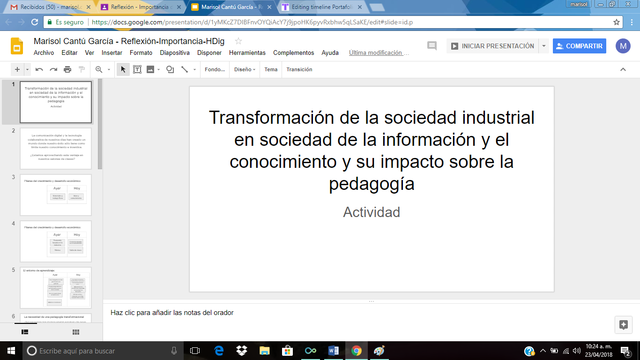Open the new slide layout dropdown arrow
The image size is (640, 360).
click(x=27, y=69)
